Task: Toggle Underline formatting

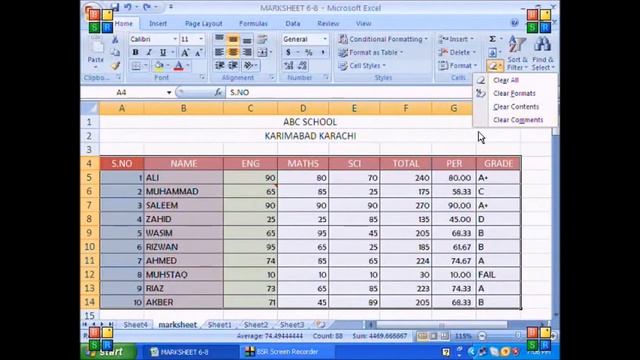Action: pyautogui.click(x=163, y=53)
